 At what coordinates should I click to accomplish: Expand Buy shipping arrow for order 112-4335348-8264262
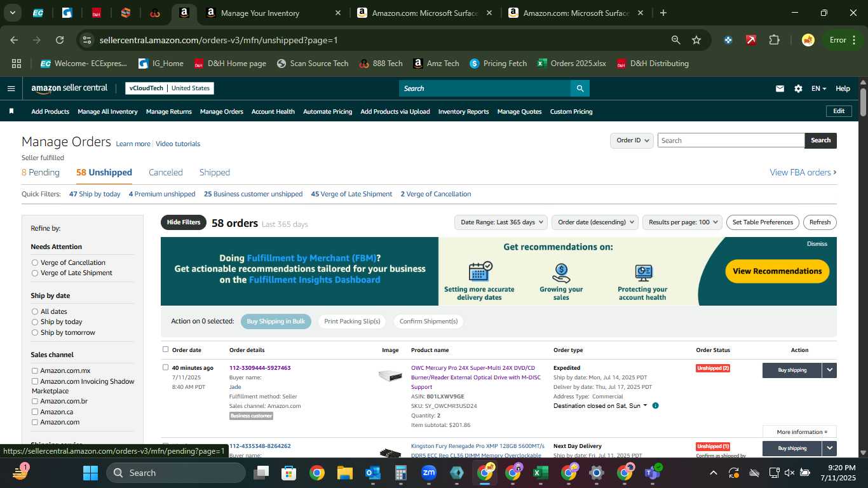point(829,448)
